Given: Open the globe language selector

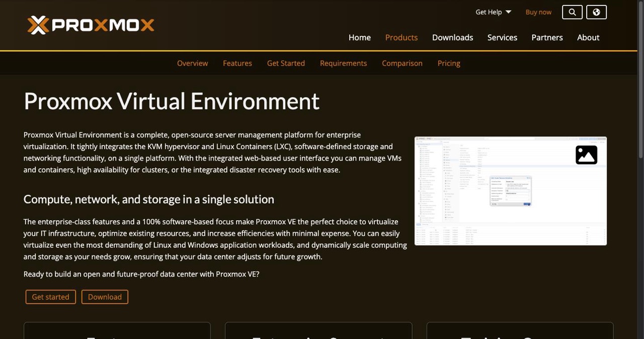Looking at the screenshot, I should click(596, 12).
